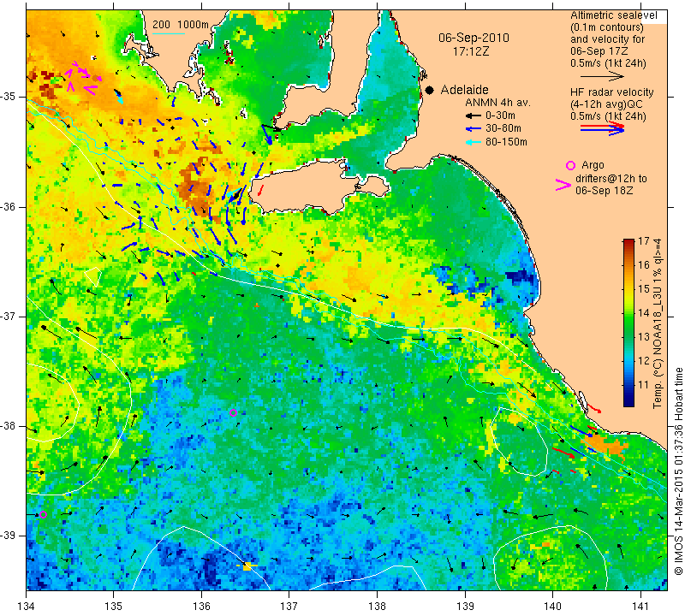Click the longitude axis label 136
Image resolution: width=685 pixels, height=616 pixels.
pyautogui.click(x=201, y=607)
